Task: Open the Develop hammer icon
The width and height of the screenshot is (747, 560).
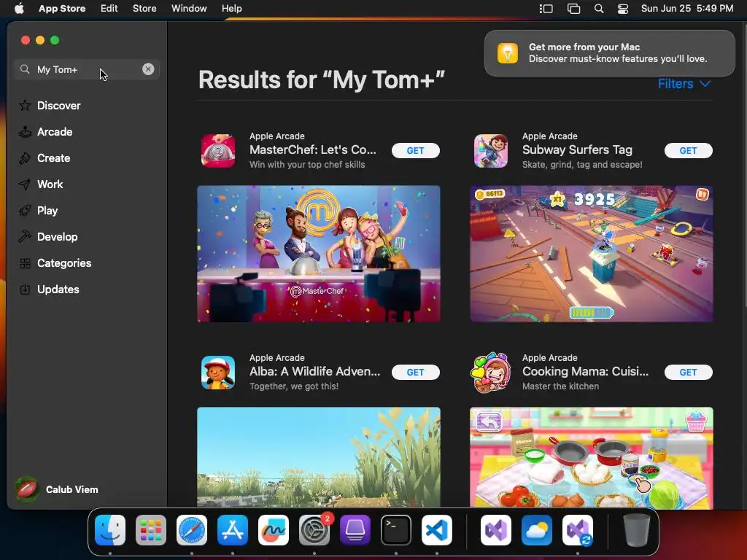Action: tap(25, 237)
